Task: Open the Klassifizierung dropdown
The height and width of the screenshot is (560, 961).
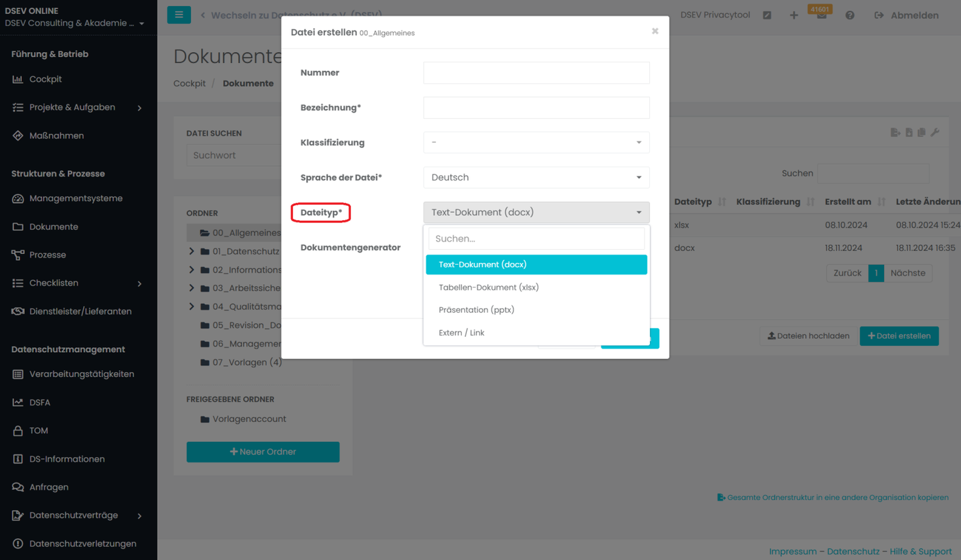Action: [536, 143]
